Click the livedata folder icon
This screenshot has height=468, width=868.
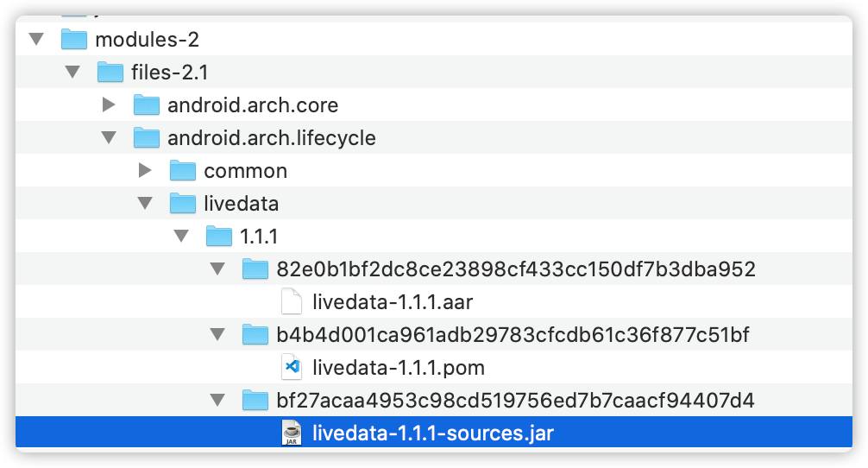184,203
